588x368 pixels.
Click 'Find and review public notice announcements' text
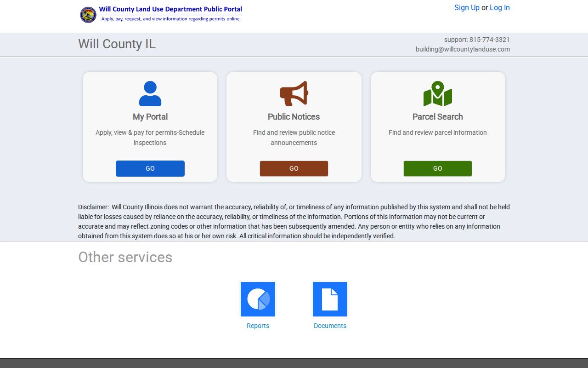point(294,138)
